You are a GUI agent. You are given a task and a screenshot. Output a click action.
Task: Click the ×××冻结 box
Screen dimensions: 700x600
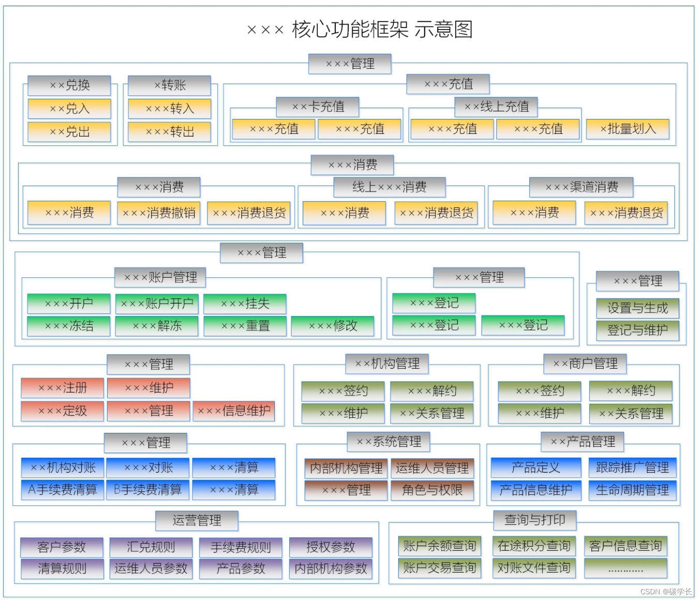click(69, 326)
